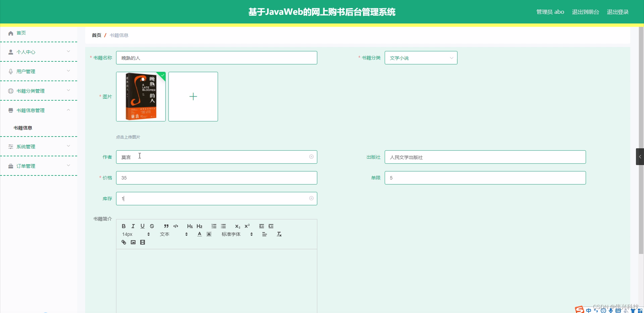Click 退出到前台 in the header
644x313 pixels.
pos(585,12)
